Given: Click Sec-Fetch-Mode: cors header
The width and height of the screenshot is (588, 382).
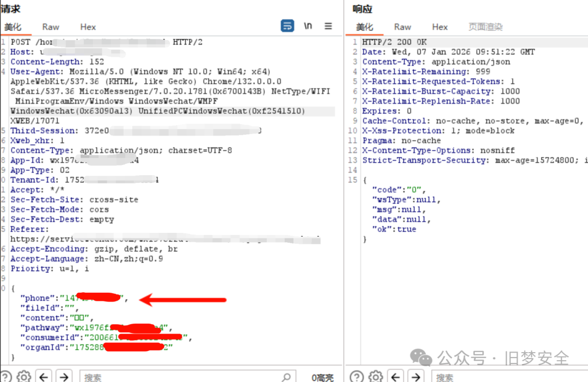Looking at the screenshot, I should pyautogui.click(x=59, y=210).
